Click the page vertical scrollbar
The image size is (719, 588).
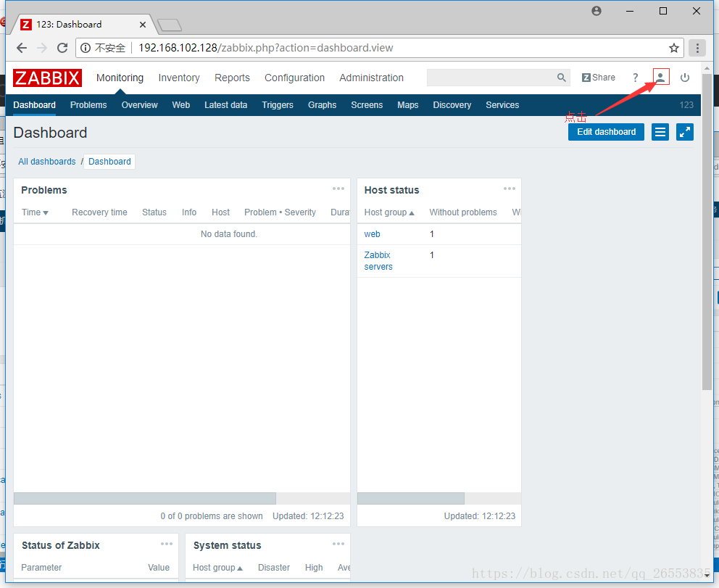pos(707,231)
